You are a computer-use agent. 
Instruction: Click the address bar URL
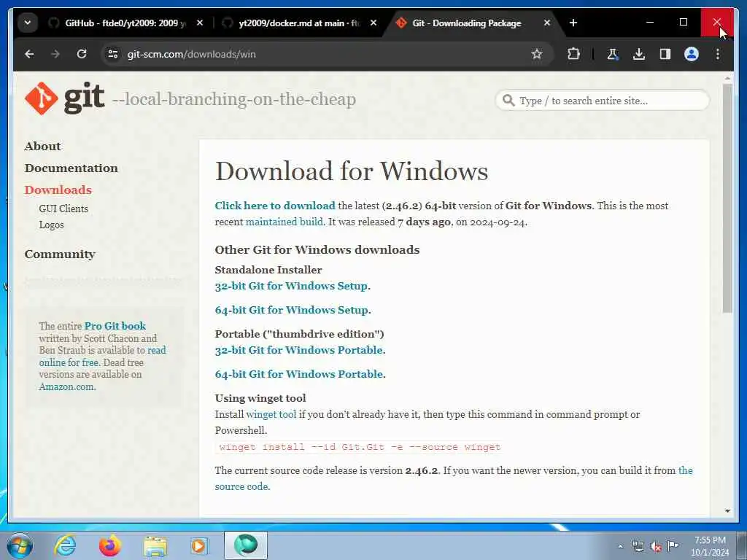[192, 54]
